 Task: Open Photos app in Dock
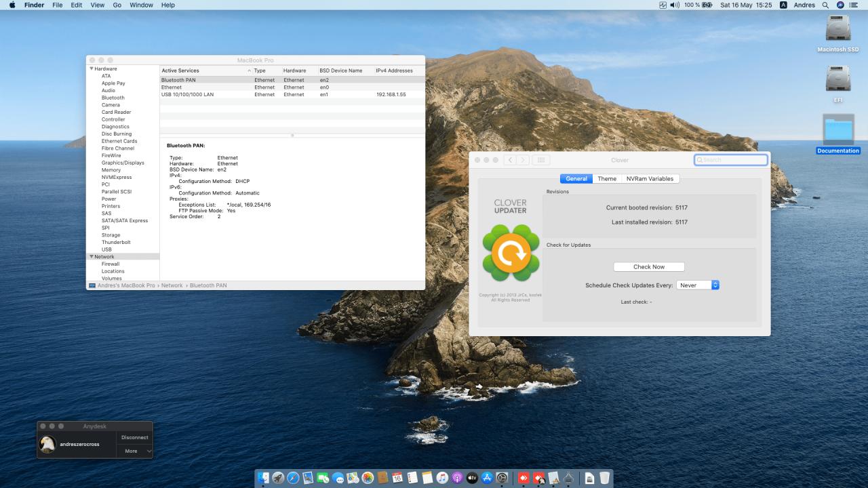[368, 478]
